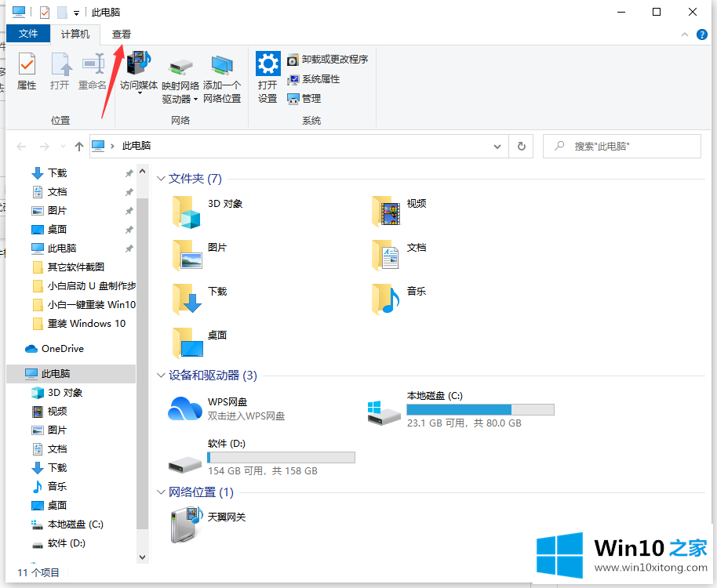Screen dimensions: 717x588
Task: Click 添加一个网络位置 add network location
Action: pos(222,79)
